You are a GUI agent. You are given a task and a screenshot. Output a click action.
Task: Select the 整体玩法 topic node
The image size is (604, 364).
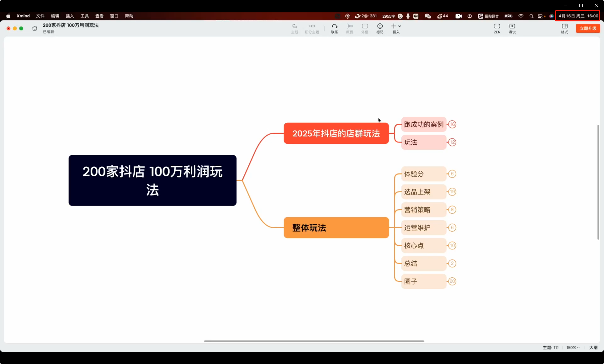click(336, 228)
